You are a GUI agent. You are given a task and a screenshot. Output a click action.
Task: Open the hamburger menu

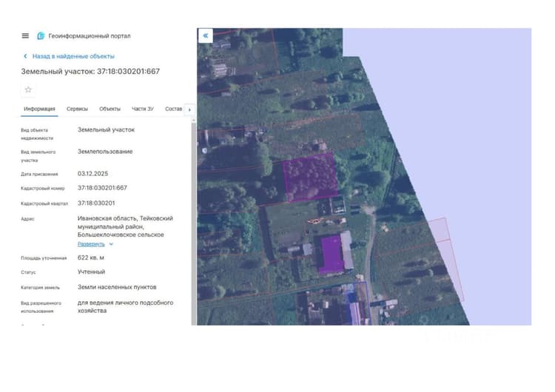(25, 36)
